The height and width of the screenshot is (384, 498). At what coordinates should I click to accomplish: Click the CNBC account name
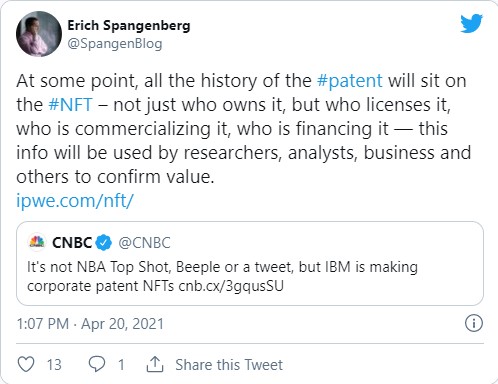(x=72, y=242)
